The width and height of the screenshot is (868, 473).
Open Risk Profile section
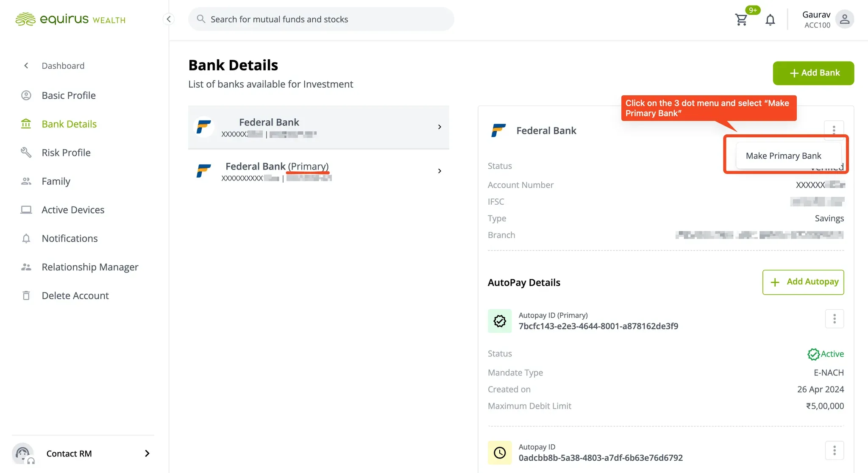click(66, 153)
